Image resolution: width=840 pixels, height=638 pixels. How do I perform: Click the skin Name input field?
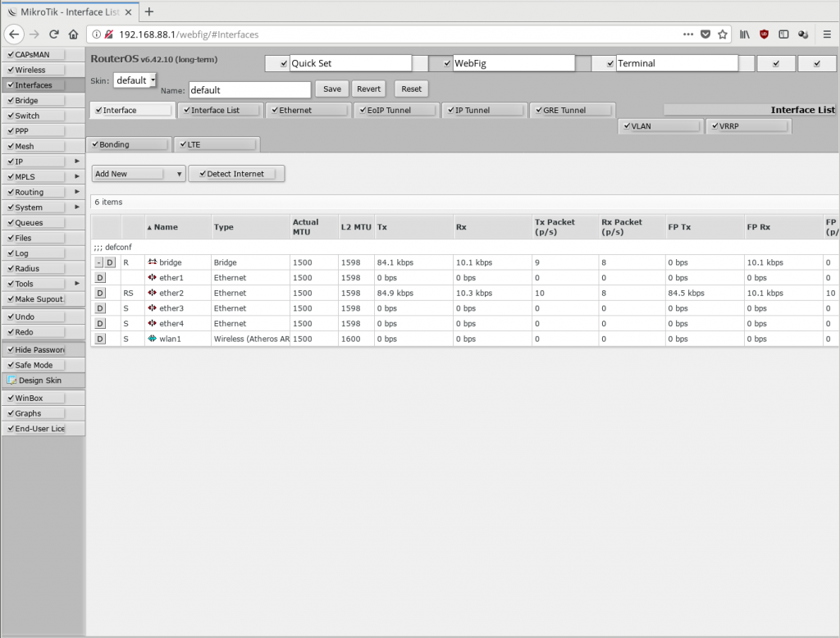pyautogui.click(x=249, y=90)
